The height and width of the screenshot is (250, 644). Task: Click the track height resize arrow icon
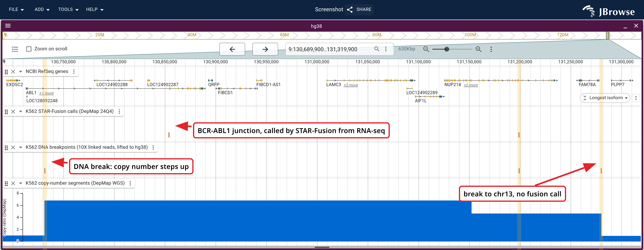point(636,98)
